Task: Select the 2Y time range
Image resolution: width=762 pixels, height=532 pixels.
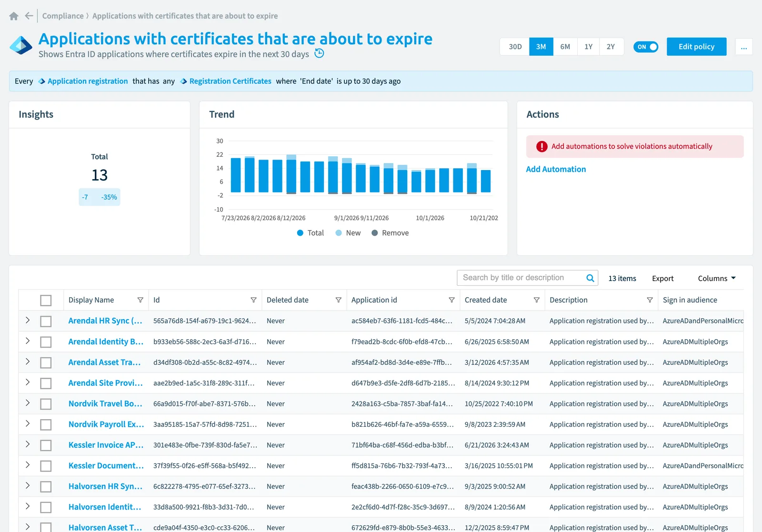Action: coord(611,47)
